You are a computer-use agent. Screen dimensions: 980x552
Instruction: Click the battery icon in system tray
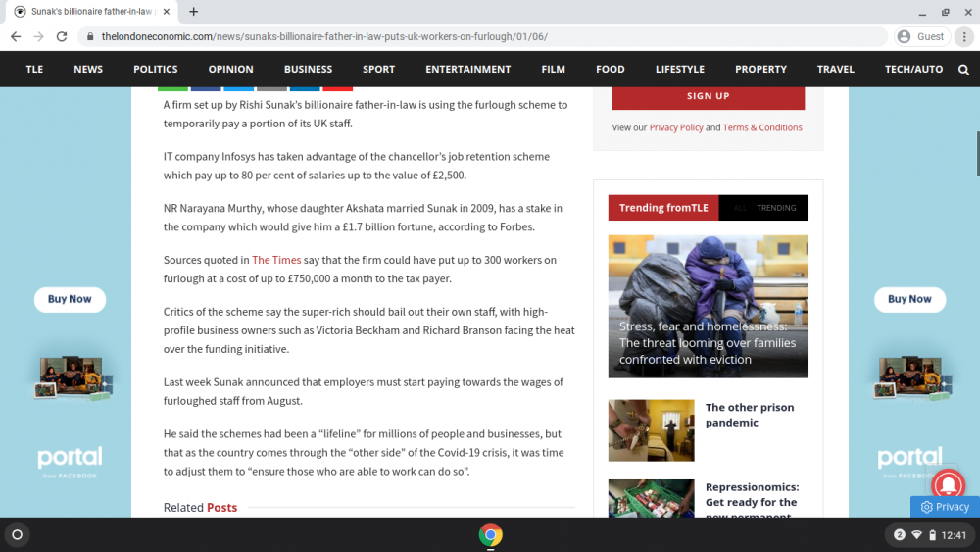pyautogui.click(x=932, y=535)
